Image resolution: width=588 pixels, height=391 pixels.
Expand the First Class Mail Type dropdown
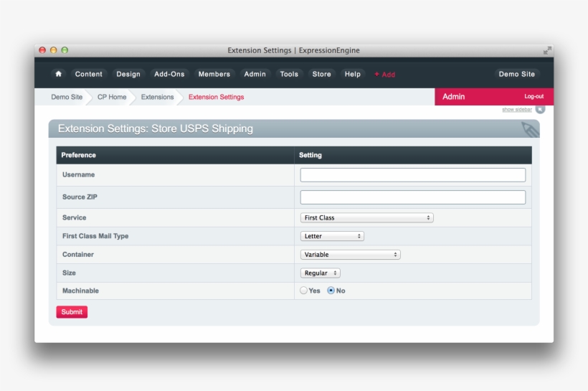click(332, 236)
